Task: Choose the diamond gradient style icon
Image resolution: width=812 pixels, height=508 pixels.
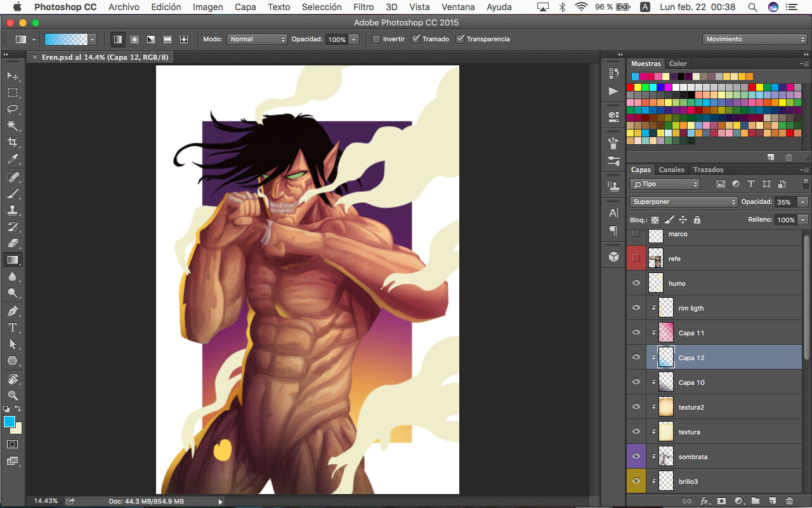Action: pos(184,39)
